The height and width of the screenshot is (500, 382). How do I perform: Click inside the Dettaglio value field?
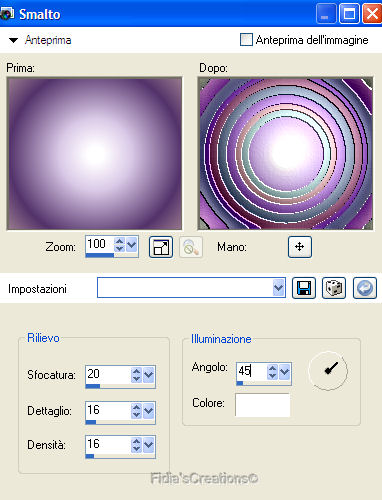pyautogui.click(x=107, y=410)
